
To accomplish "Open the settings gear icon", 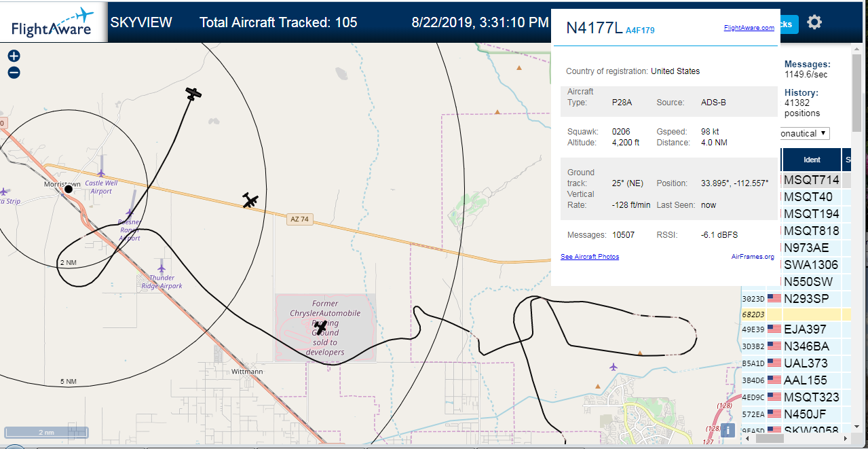I will pyautogui.click(x=814, y=22).
